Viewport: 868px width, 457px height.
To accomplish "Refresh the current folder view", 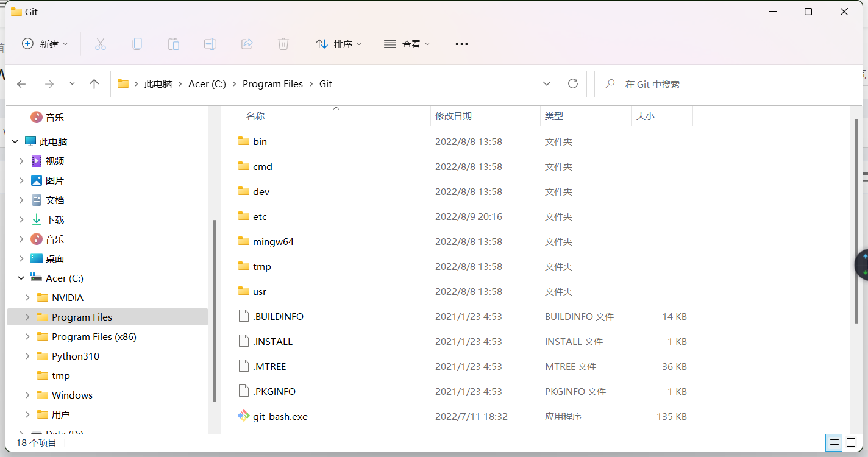I will [572, 84].
